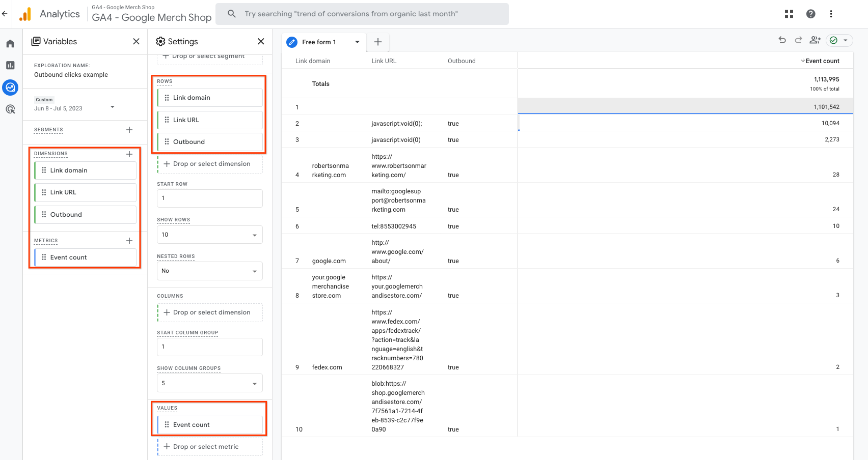Add a new dimension with plus button
The height and width of the screenshot is (460, 868).
tap(129, 154)
